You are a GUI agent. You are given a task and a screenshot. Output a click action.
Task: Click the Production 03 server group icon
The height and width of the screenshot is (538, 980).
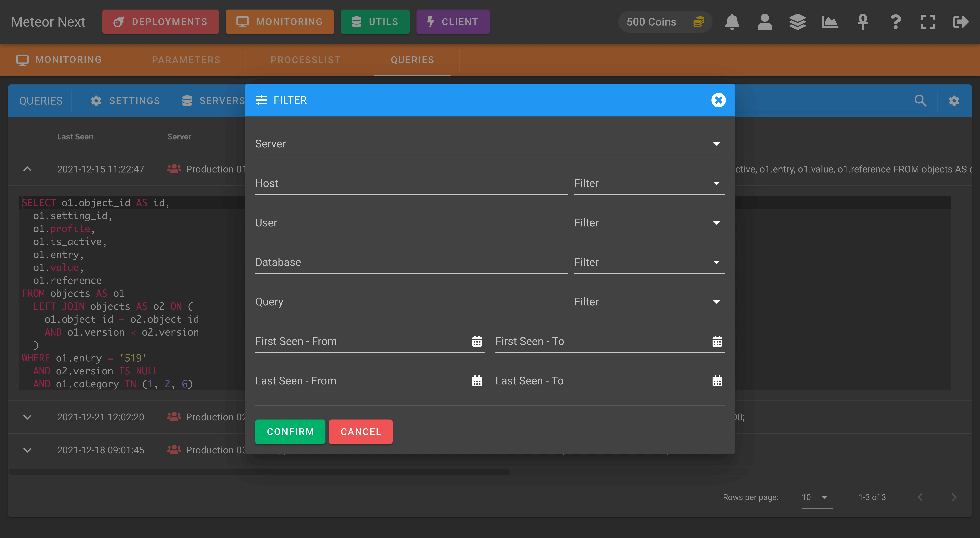pyautogui.click(x=174, y=450)
